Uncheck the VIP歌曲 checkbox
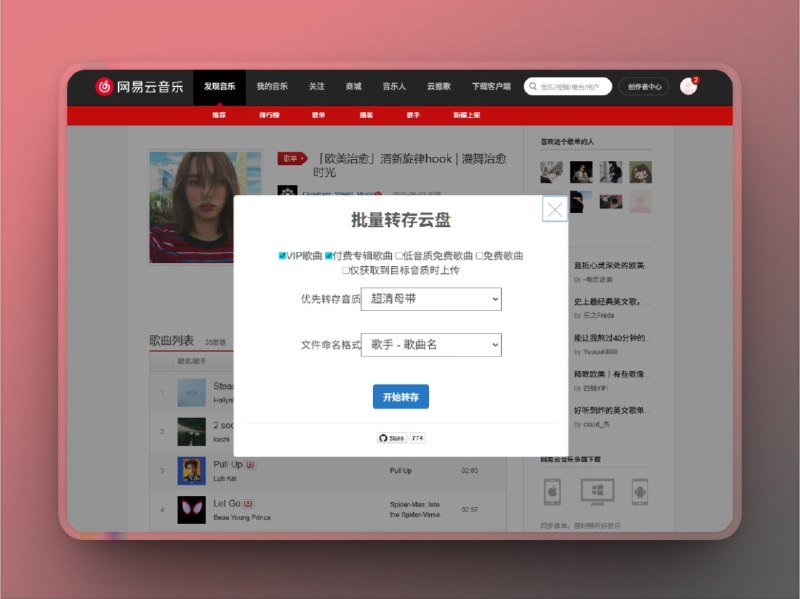 point(282,255)
